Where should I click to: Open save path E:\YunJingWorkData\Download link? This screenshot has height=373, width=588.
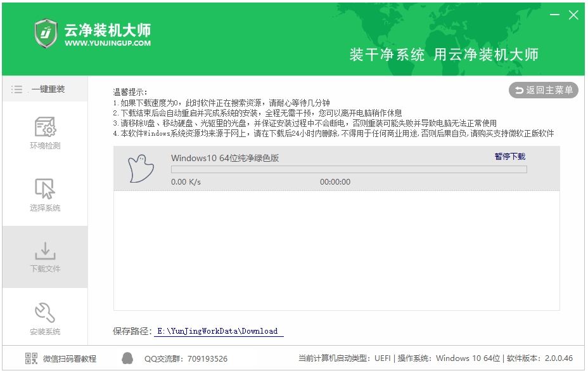(x=219, y=331)
